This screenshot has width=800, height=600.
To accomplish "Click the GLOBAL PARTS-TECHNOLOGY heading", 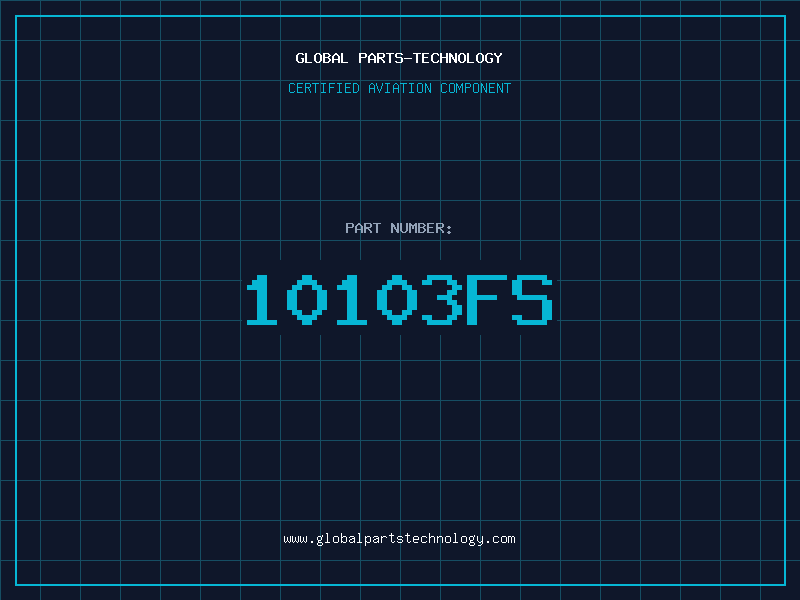I will click(399, 58).
